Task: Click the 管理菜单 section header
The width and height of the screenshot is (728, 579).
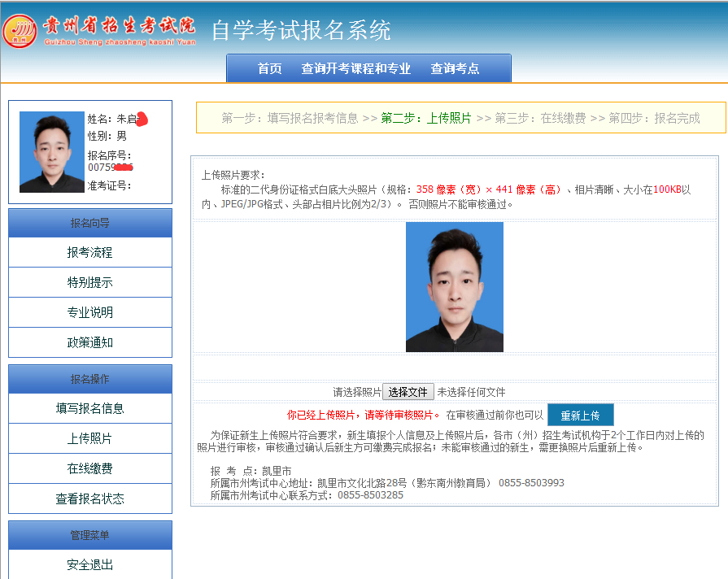Action: (x=90, y=535)
